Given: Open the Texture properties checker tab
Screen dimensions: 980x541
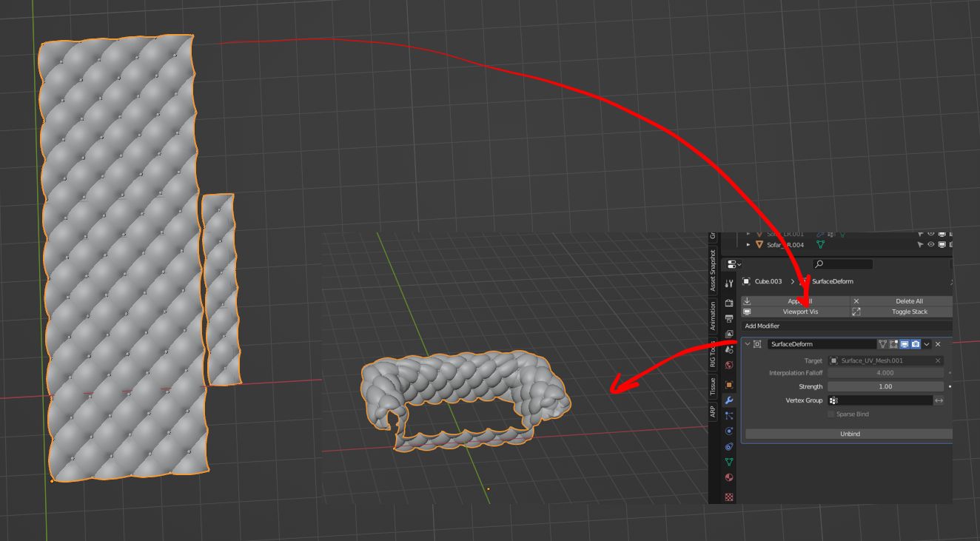Looking at the screenshot, I should pos(729,497).
